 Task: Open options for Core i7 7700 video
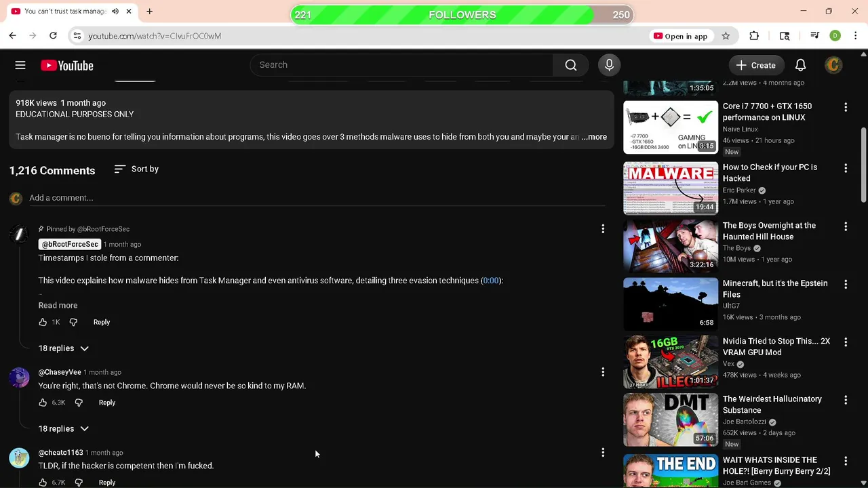846,107
